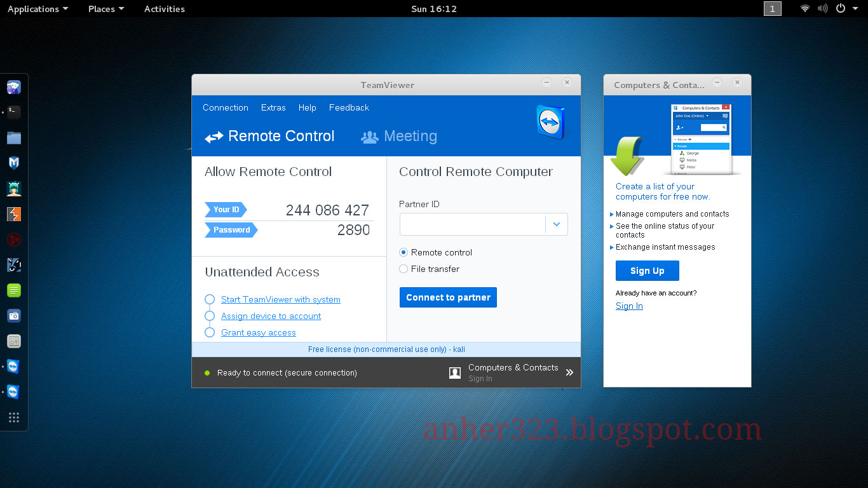Viewport: 868px width, 488px height.
Task: Click the contacts list preview thumbnail
Action: 702,139
